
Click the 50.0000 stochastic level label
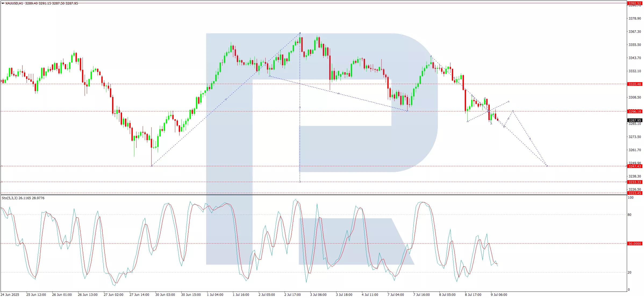[635, 244]
